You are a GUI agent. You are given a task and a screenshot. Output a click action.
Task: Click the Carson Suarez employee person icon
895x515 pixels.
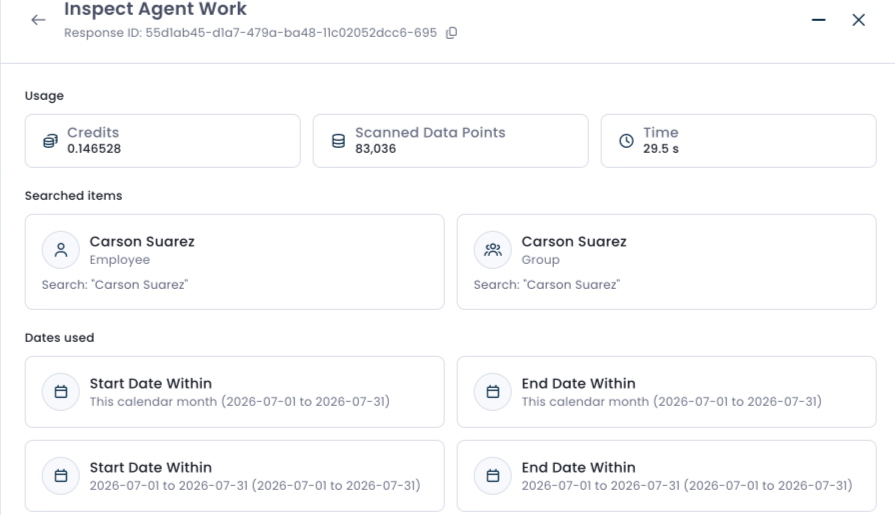click(61, 250)
